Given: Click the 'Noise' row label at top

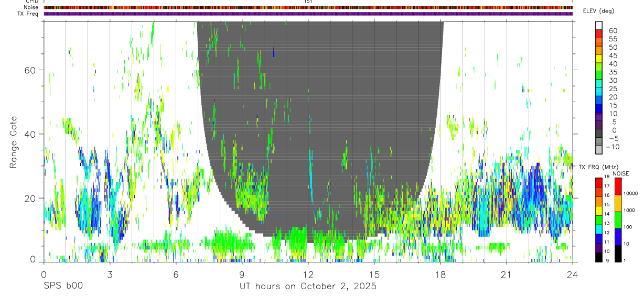Looking at the screenshot, I should [x=31, y=7].
